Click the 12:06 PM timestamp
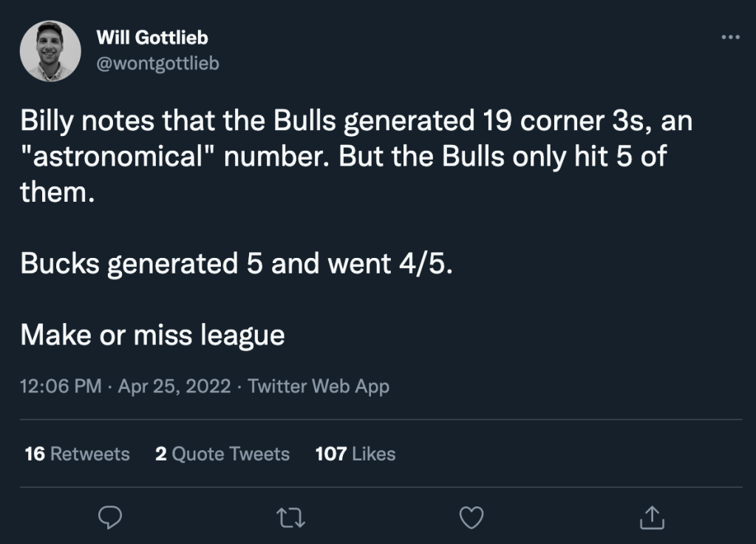756x544 pixels. [x=61, y=386]
